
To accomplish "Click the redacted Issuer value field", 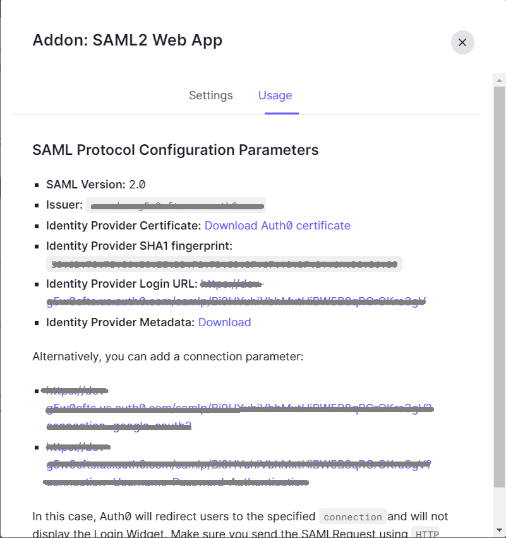I will tap(176, 205).
